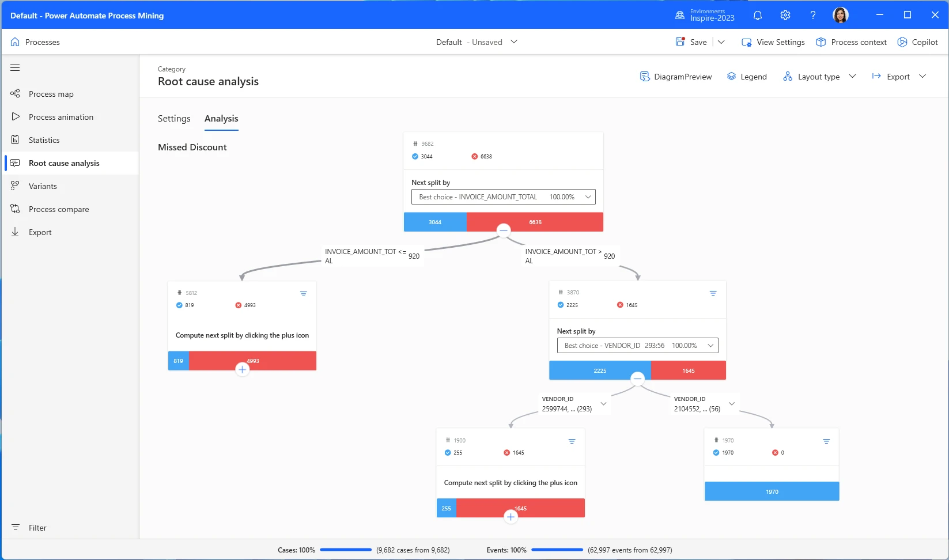Expand the Layout type options
This screenshot has width=949, height=560.
(853, 76)
